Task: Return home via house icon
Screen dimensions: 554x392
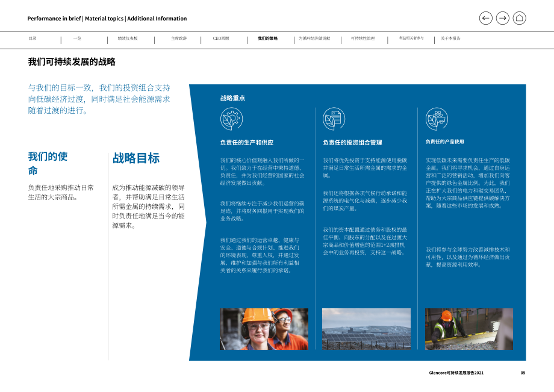Action: point(519,18)
